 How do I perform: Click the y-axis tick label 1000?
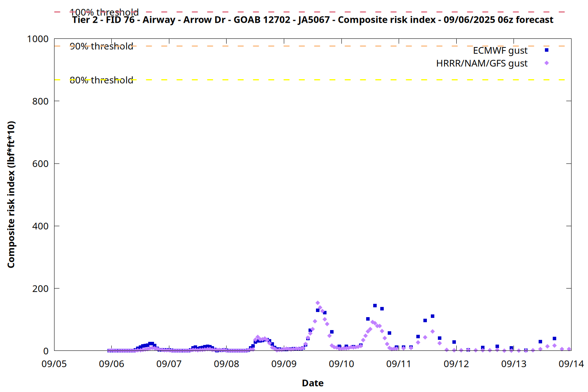pos(38,39)
